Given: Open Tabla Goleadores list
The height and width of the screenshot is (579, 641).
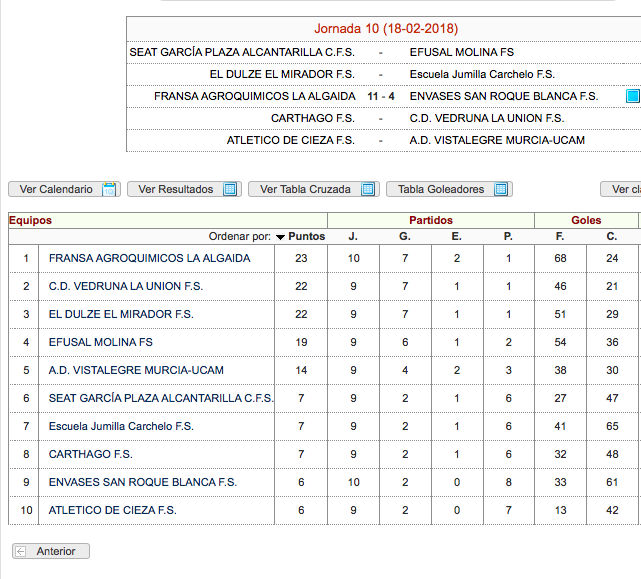Looking at the screenshot, I should point(448,189).
